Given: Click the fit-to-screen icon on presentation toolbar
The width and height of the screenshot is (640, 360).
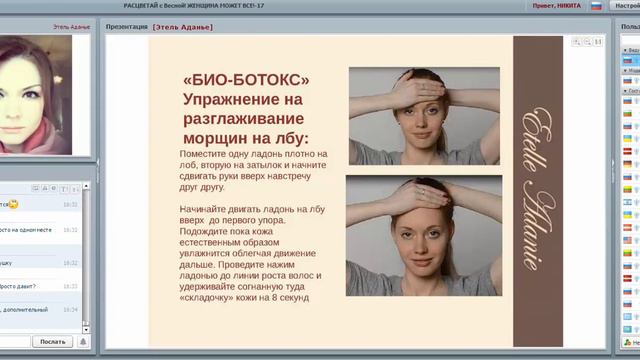Looking at the screenshot, I should coord(598,42).
